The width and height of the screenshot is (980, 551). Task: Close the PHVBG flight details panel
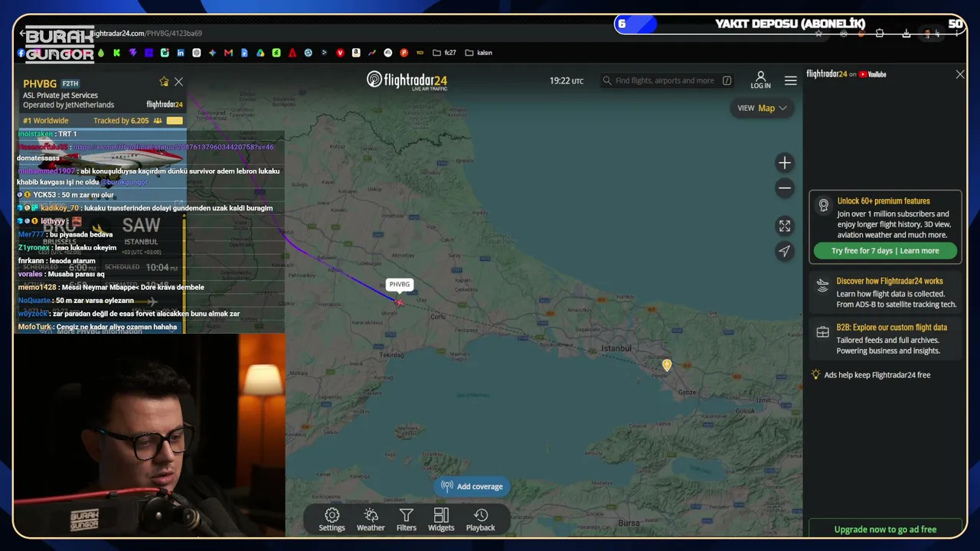pyautogui.click(x=178, y=82)
